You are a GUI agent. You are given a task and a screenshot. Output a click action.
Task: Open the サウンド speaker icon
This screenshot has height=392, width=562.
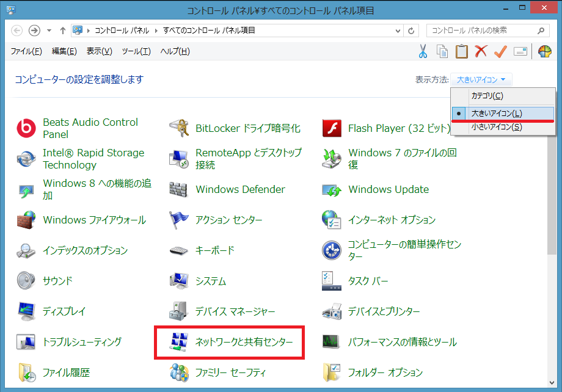(x=27, y=281)
